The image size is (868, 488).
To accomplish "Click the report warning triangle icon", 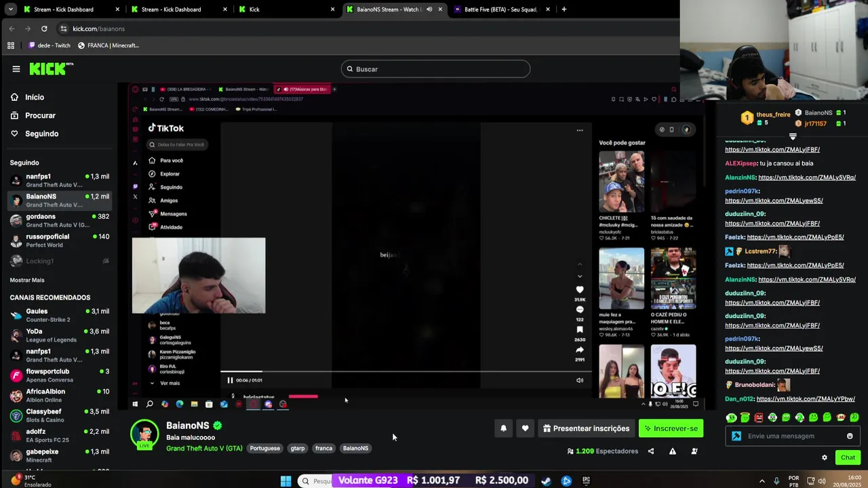I will [x=673, y=451].
